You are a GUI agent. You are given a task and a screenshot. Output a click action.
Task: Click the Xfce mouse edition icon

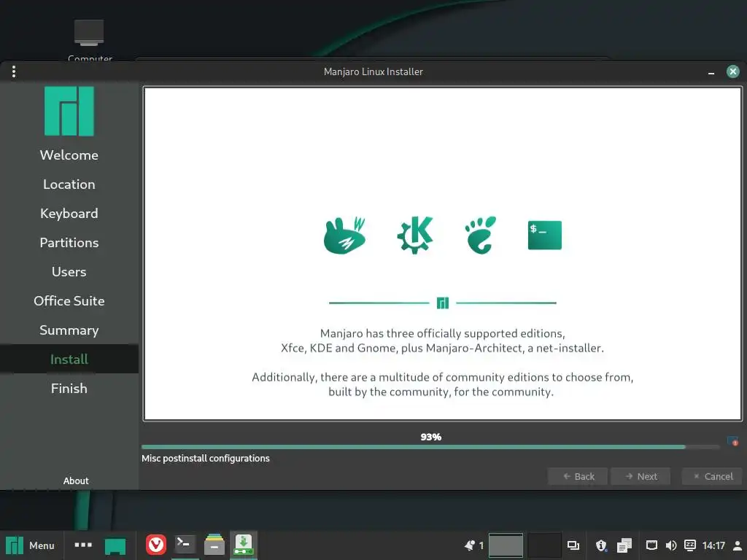[344, 236]
